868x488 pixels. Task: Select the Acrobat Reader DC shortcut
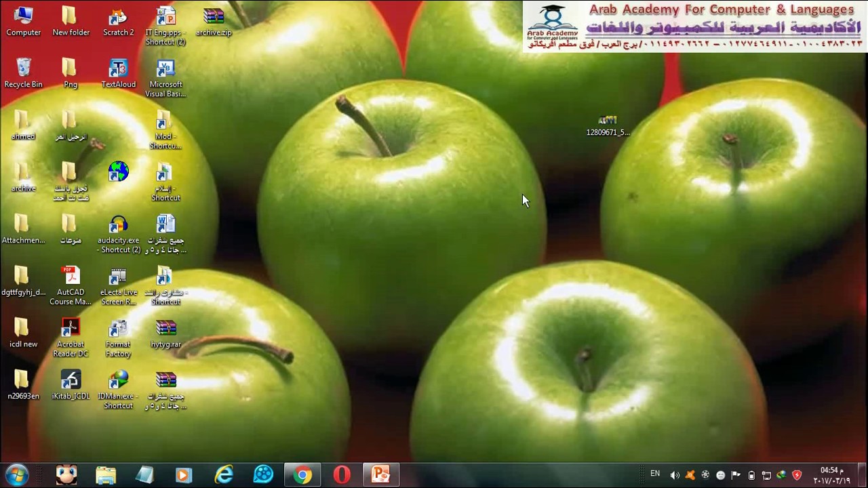tap(71, 337)
